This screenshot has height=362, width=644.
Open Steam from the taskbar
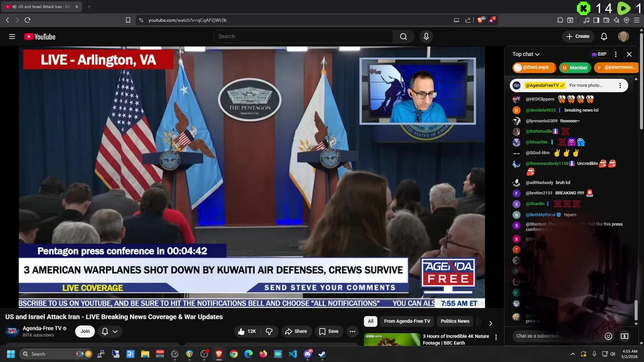click(322, 354)
